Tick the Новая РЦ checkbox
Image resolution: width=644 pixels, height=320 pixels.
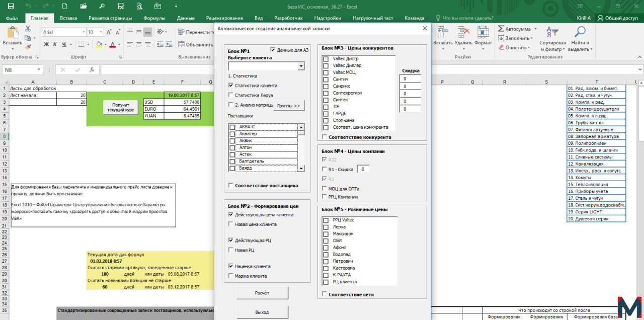(x=231, y=250)
